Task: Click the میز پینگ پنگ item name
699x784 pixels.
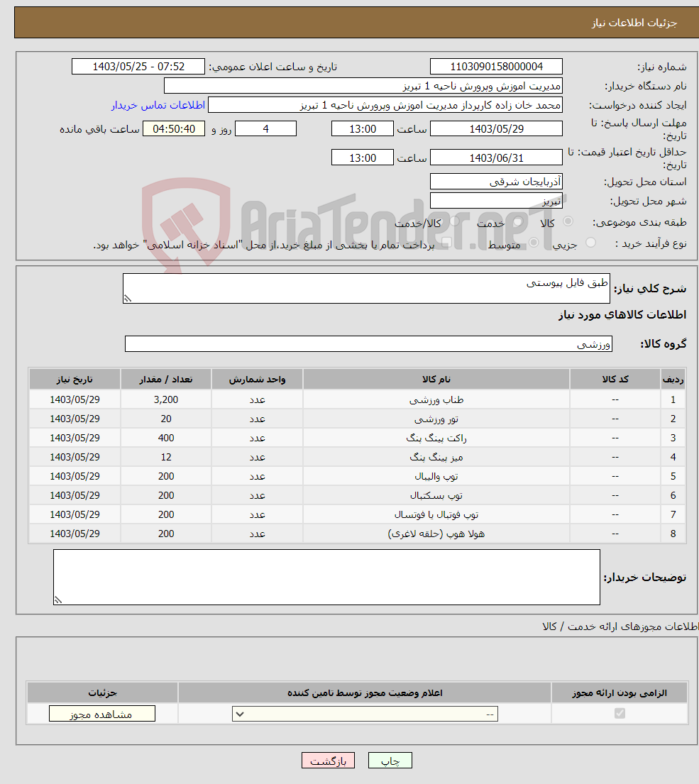Action: (436, 457)
